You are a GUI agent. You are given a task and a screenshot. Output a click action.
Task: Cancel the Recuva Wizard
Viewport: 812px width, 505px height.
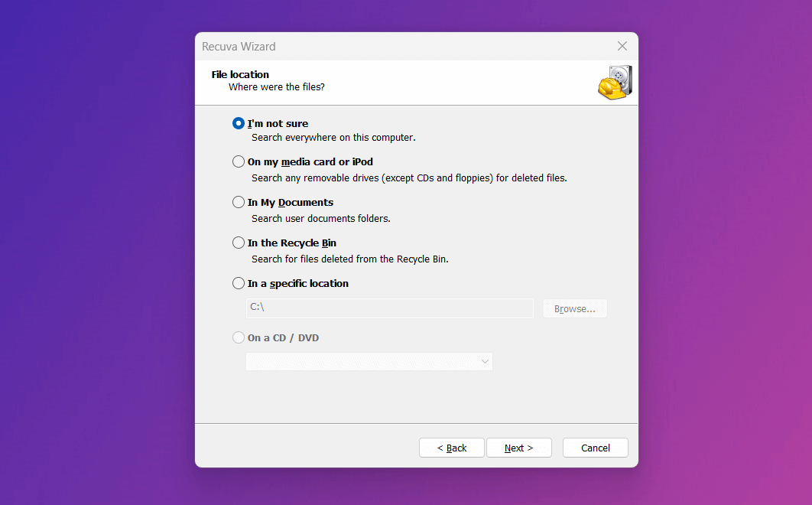point(596,448)
